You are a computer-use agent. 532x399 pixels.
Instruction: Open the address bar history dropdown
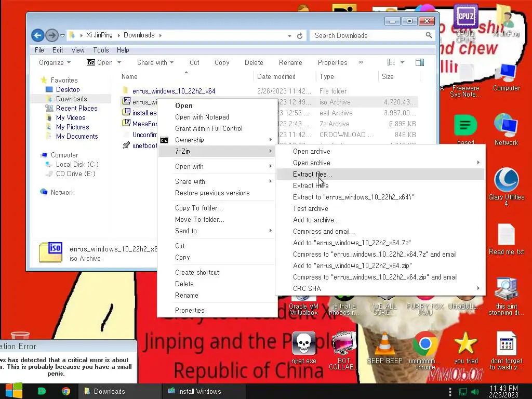click(x=289, y=36)
